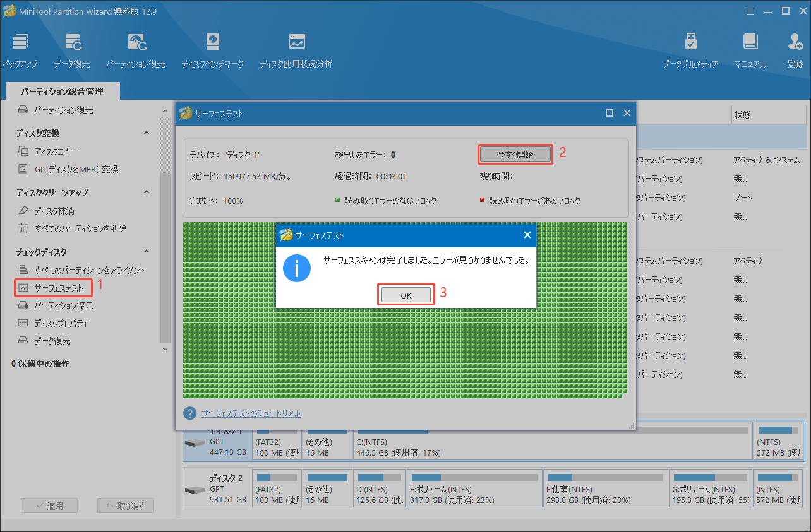The width and height of the screenshot is (811, 532).
Task: Select disk 1 (NTFS) 572 MB partition
Action: point(778,441)
